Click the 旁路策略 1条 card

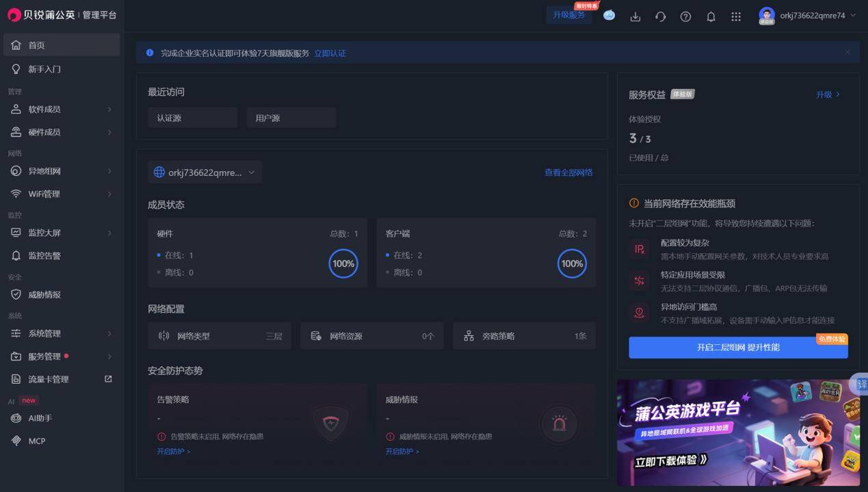(x=525, y=336)
